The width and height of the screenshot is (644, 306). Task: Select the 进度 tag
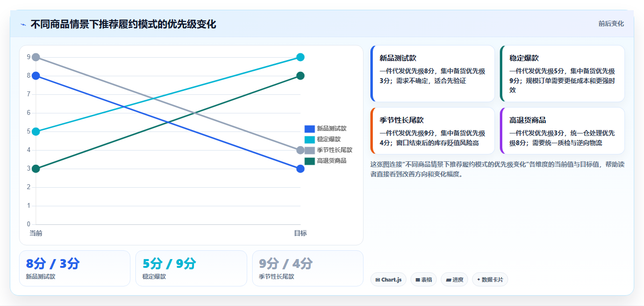tap(454, 280)
